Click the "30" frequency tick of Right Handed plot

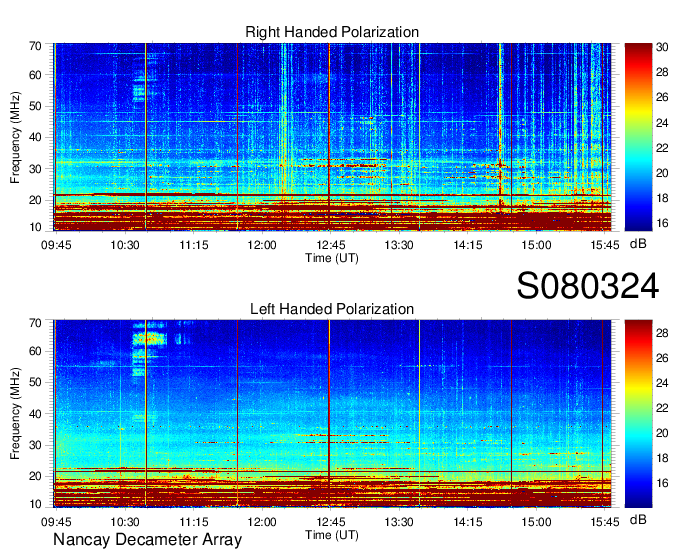[x=35, y=169]
